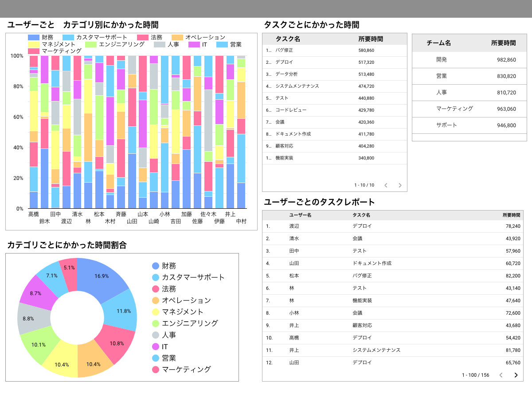This screenshot has width=532, height=394.
Task: Click ユーザー名 column header in user report
Action: (300, 215)
